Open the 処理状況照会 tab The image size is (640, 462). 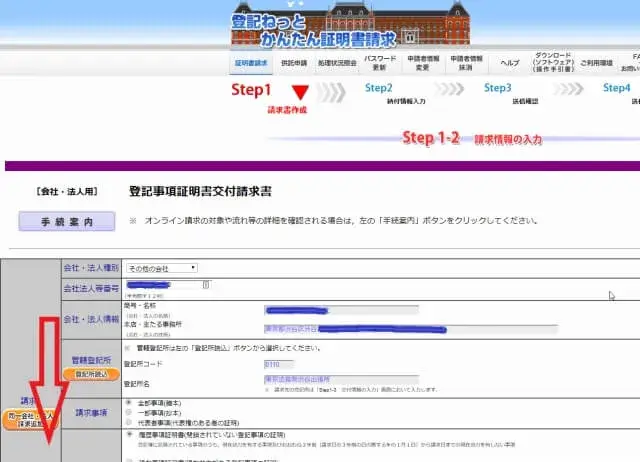point(337,63)
